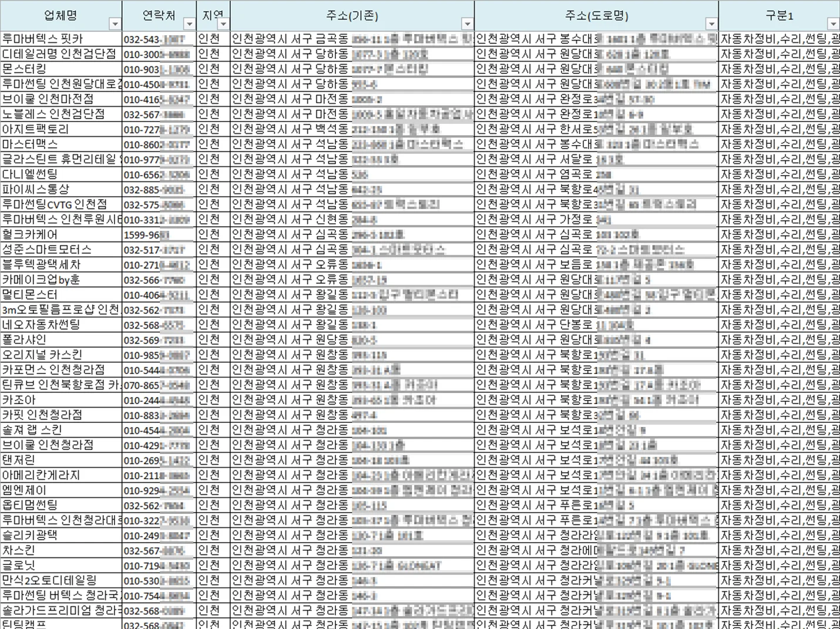Screen dimensions: 840x629
Task: Select the cell 노블레스 인천검단점
Action: [61, 114]
